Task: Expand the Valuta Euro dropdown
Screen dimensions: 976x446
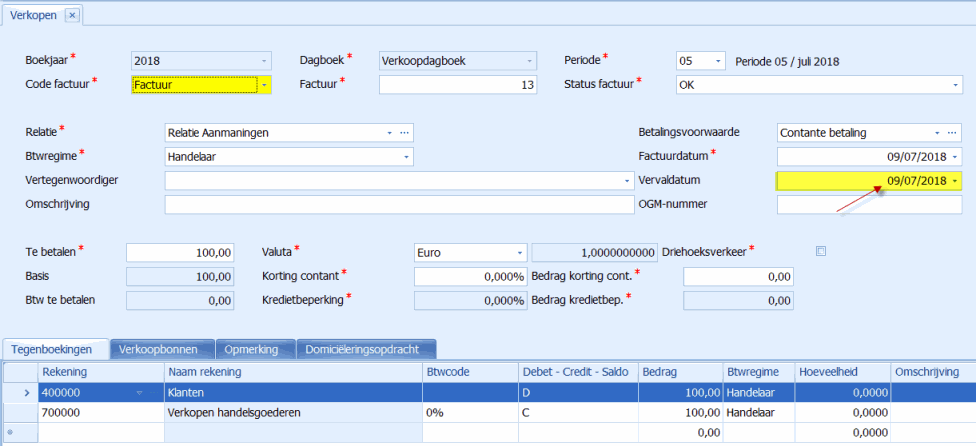Action: (519, 253)
